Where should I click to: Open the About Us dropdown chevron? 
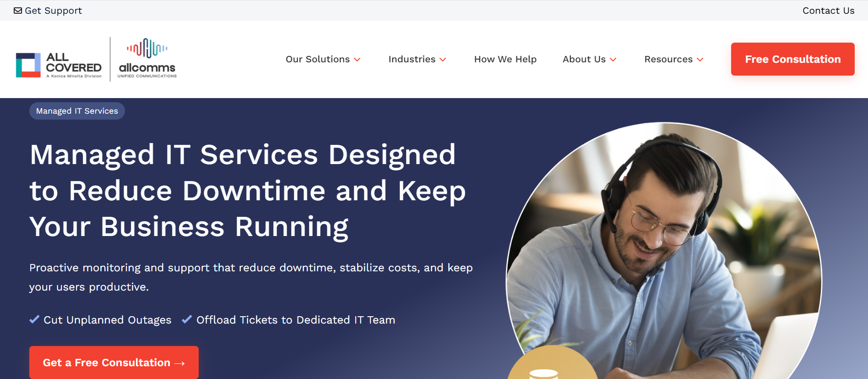tap(613, 60)
